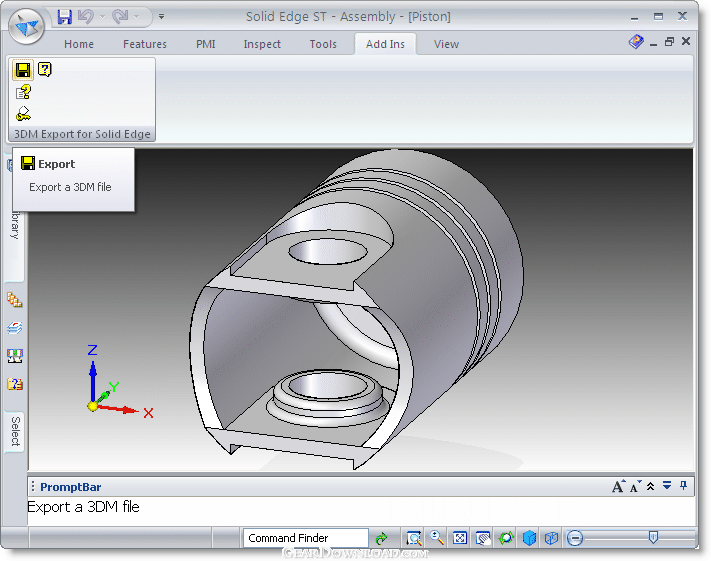Collapse the PromptBar with double chevron

click(x=651, y=487)
